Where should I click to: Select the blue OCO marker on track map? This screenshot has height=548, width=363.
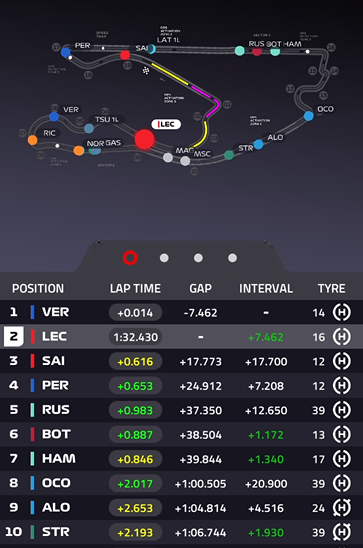point(308,116)
